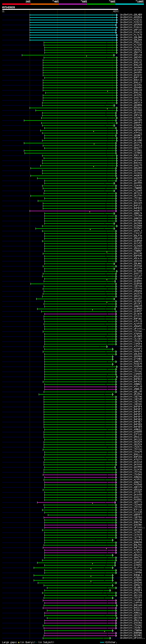This screenshot has height=644, width=146.
Task: Click hit label UniRef100_O80912
Action: point(131,50)
